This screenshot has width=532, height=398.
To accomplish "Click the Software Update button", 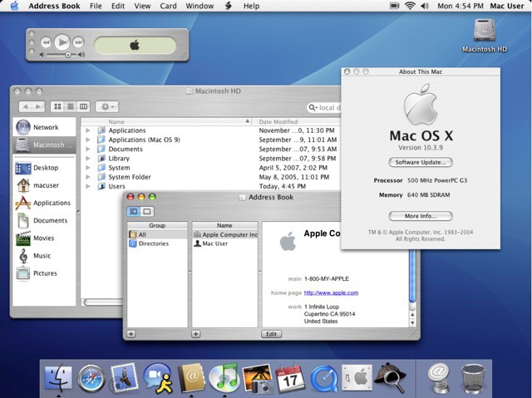I will 420,162.
